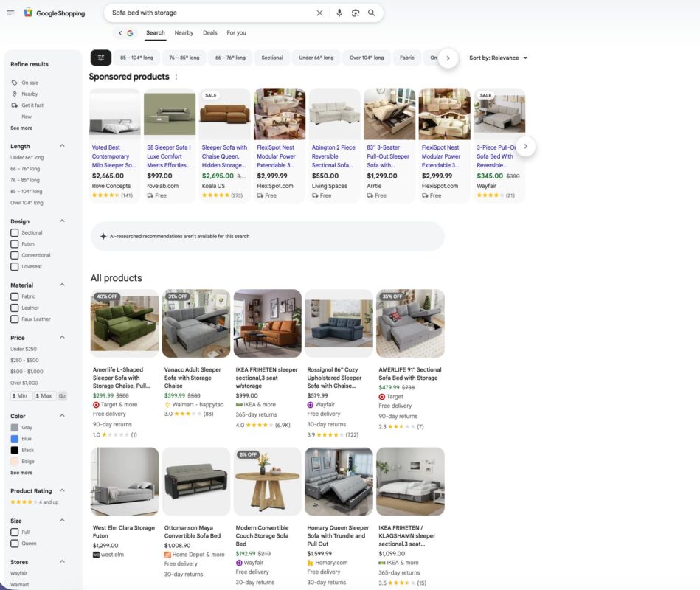This screenshot has height=590, width=700.
Task: Click Wayfair icon under Rossignol sofa
Action: tap(311, 405)
